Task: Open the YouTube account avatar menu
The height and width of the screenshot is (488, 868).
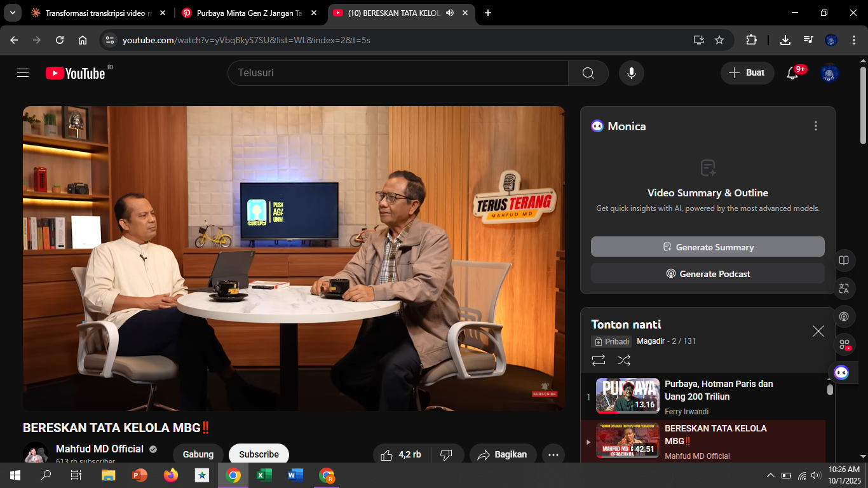Action: (829, 73)
